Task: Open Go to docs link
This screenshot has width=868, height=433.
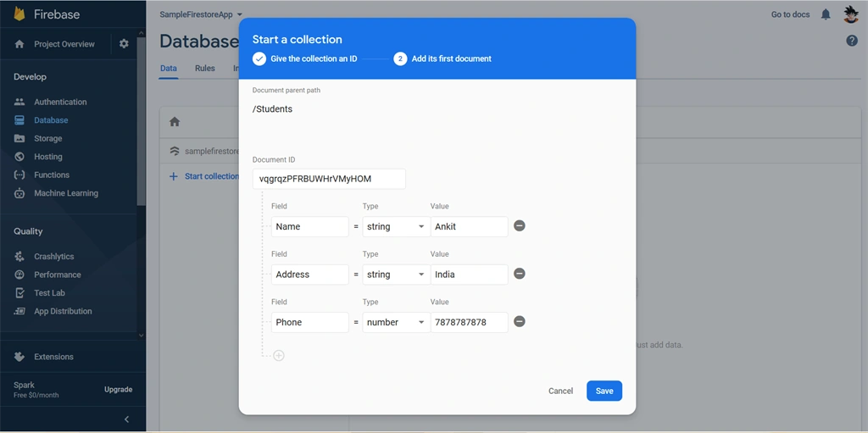Action: pos(791,14)
